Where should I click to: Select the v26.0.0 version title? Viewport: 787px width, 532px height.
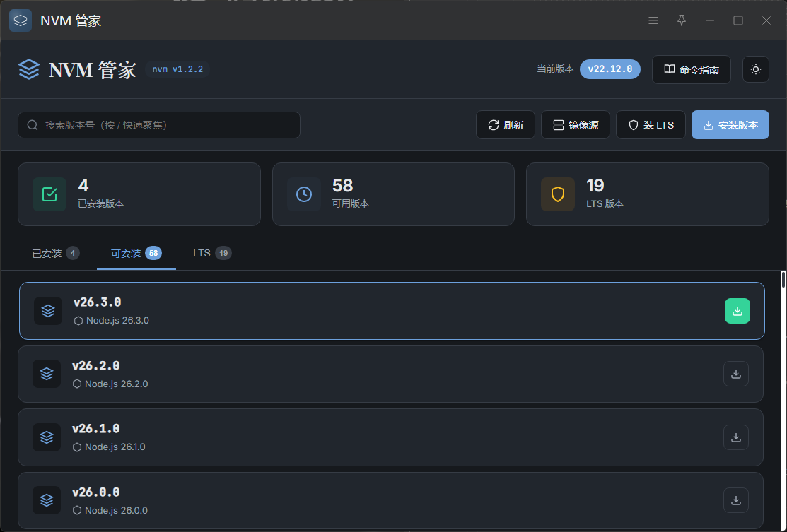96,492
